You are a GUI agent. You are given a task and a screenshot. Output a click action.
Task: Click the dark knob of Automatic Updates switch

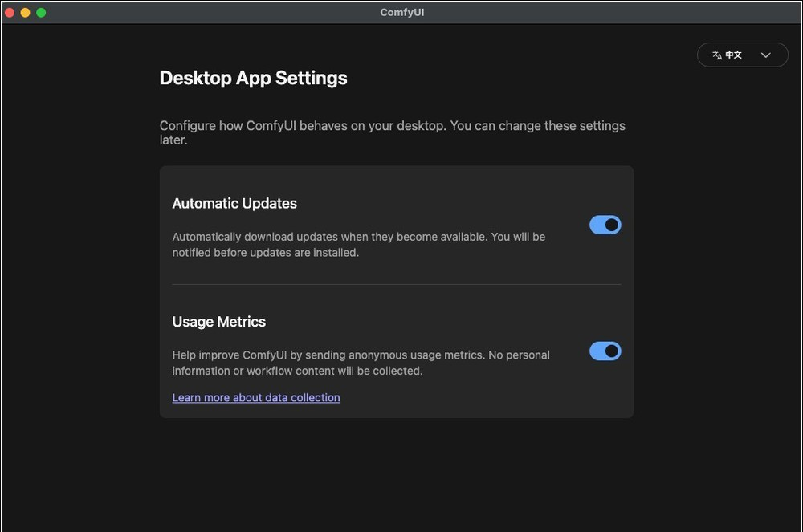pyautogui.click(x=612, y=225)
